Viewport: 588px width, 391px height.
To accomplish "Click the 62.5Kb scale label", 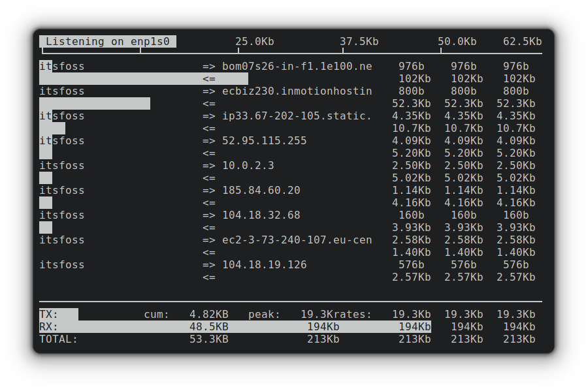I will click(x=522, y=42).
